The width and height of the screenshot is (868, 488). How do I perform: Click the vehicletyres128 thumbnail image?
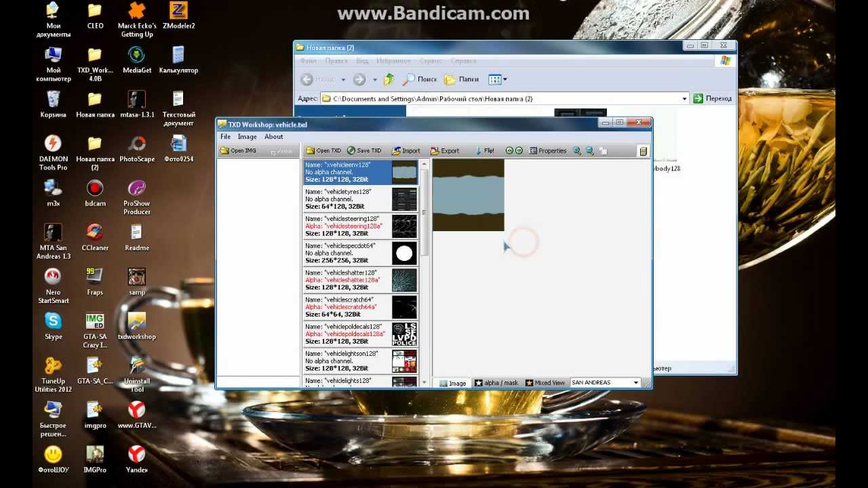(x=404, y=199)
